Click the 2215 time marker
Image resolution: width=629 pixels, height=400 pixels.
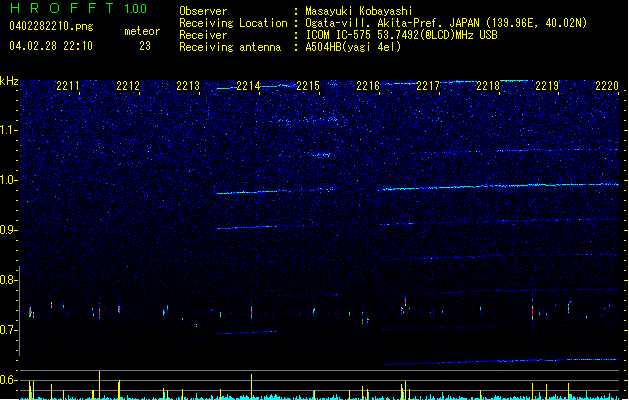point(308,86)
